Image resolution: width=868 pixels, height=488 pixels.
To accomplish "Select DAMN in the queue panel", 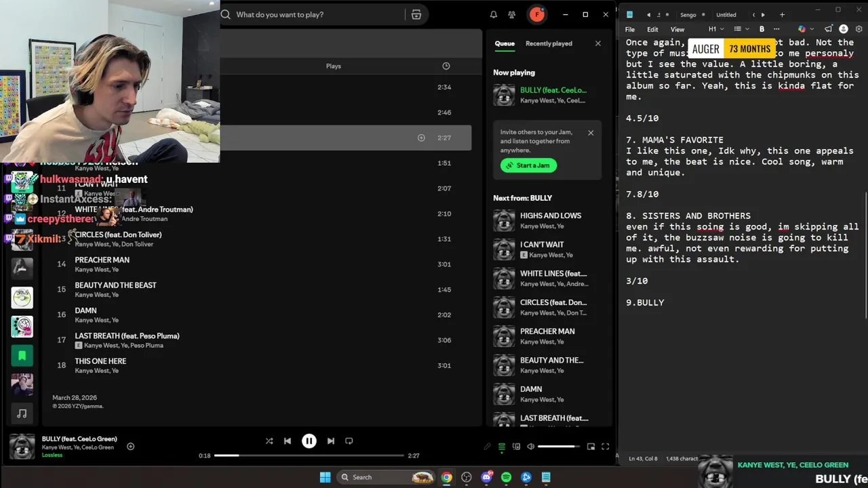I will [548, 394].
